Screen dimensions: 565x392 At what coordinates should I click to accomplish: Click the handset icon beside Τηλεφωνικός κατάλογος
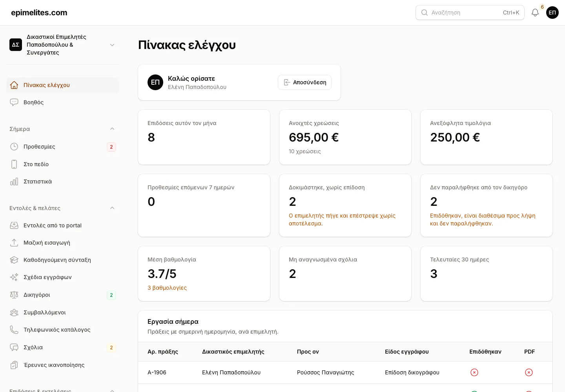tap(14, 330)
